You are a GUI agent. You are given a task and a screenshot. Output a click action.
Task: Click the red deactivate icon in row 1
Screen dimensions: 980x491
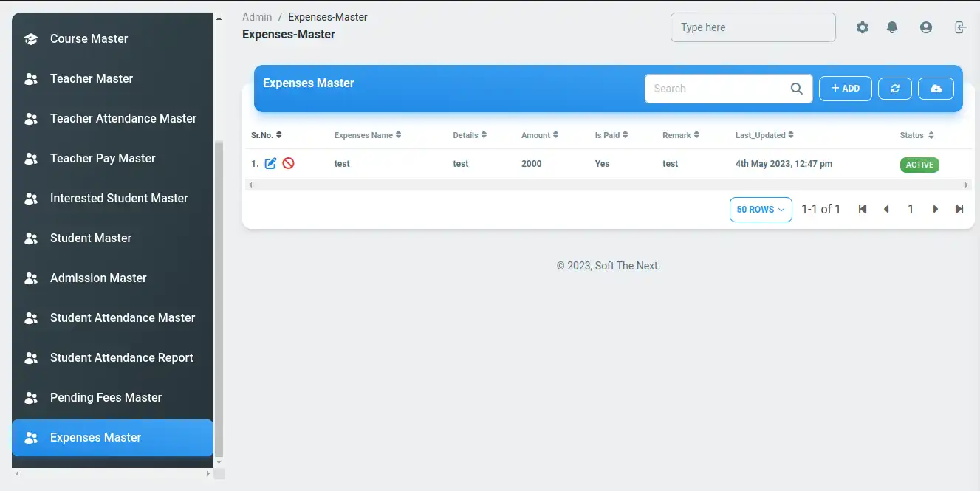coord(289,164)
